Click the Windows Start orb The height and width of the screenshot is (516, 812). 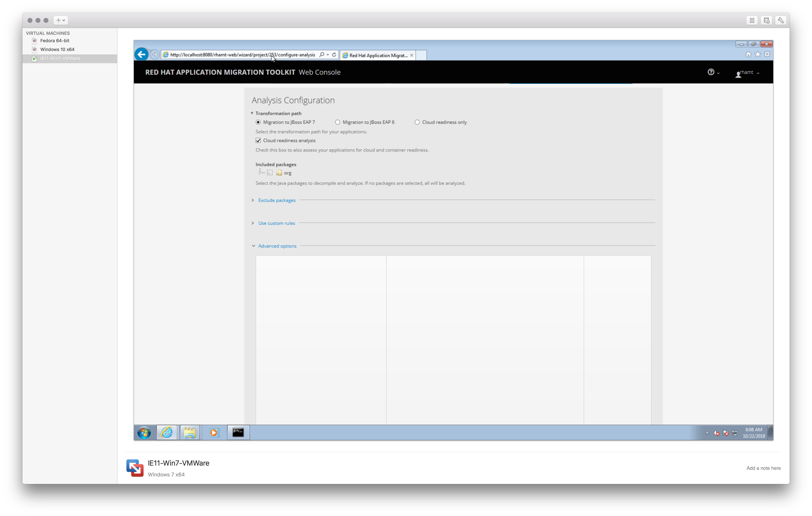(144, 432)
